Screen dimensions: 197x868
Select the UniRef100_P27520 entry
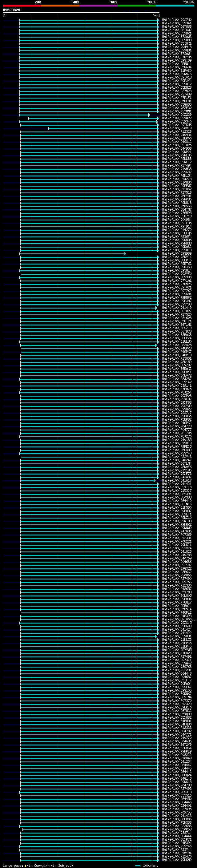(176, 315)
